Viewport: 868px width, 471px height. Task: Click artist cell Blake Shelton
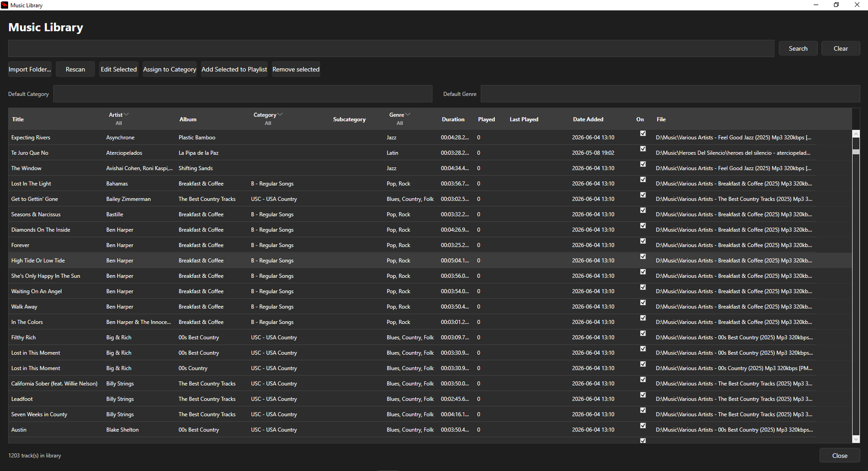(123, 430)
